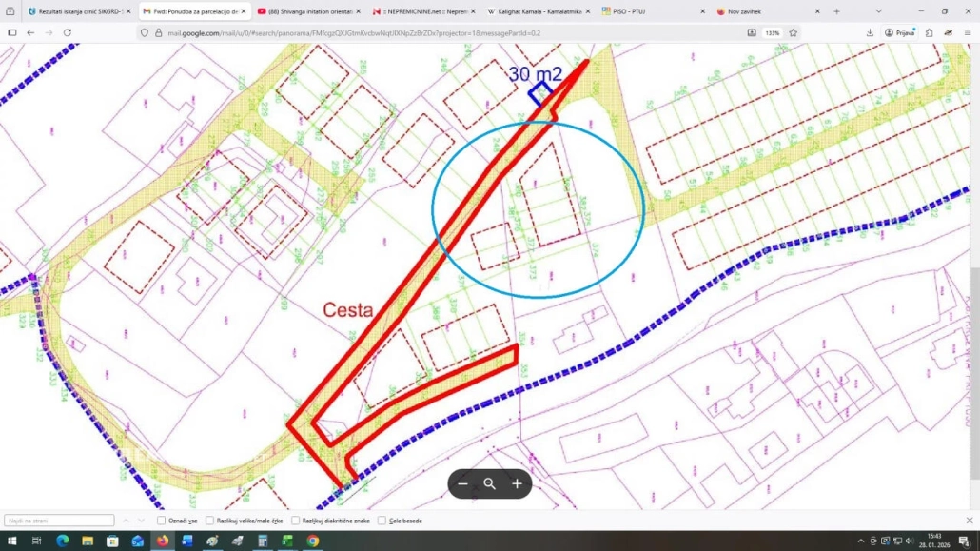Screen dimensions: 980x551
Task: Jump to previous find result arrow
Action: point(126,521)
